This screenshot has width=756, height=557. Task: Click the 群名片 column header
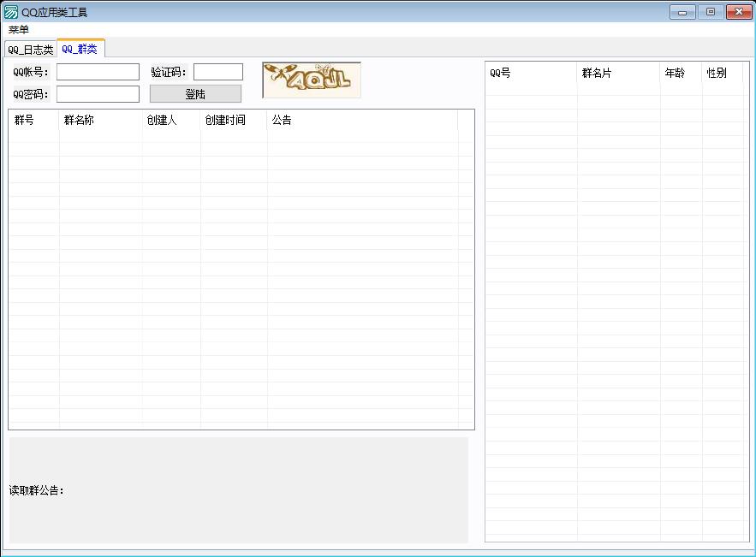(619, 73)
